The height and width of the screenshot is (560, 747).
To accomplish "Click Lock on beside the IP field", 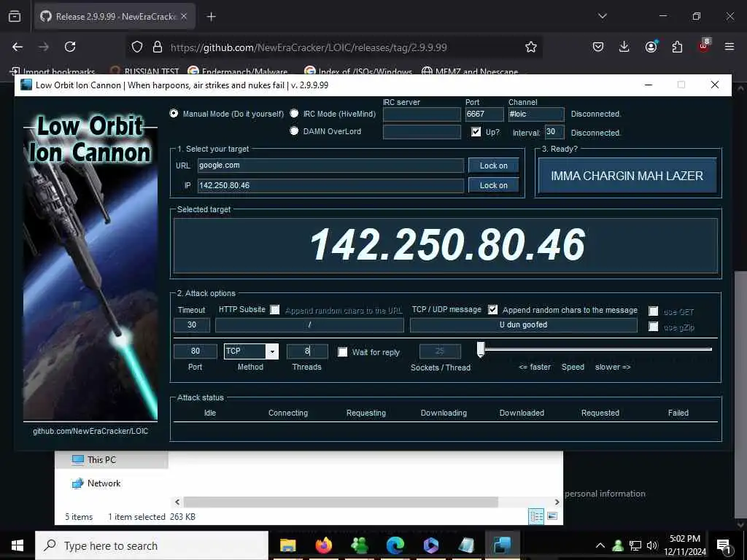I will click(494, 185).
